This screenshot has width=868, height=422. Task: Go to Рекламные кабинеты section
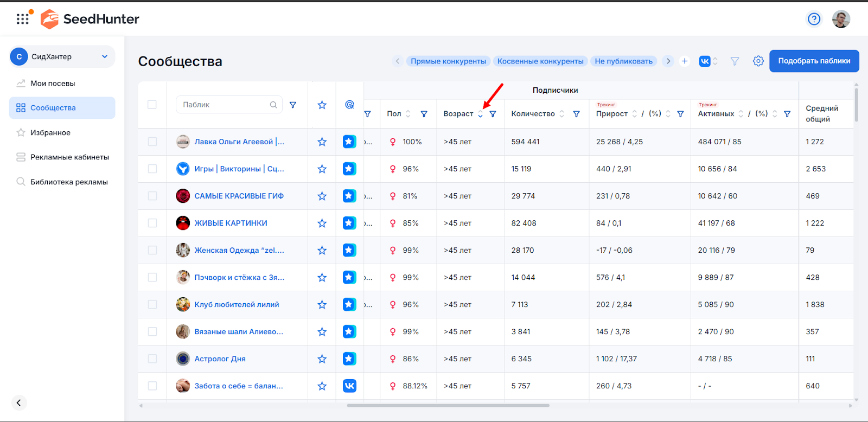tap(69, 157)
